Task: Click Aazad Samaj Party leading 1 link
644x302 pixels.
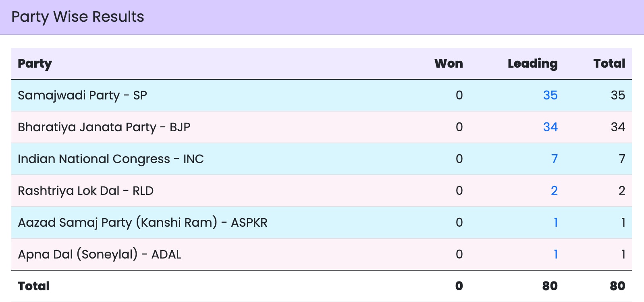Action: coord(555,222)
